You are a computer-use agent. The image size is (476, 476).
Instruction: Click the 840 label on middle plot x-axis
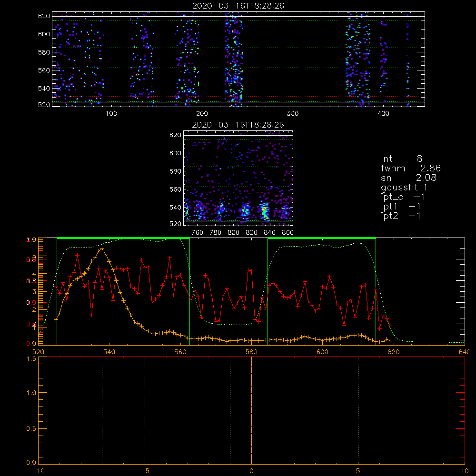(269, 233)
